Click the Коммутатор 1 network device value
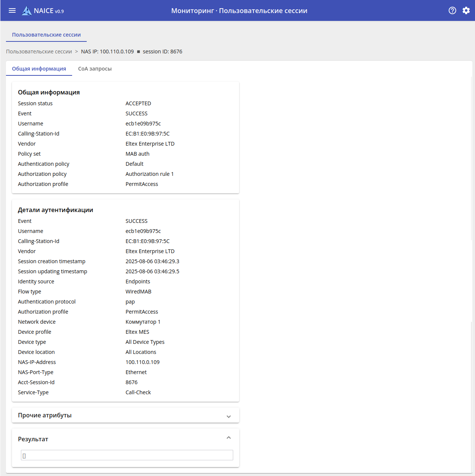Image resolution: width=475 pixels, height=476 pixels. (143, 322)
